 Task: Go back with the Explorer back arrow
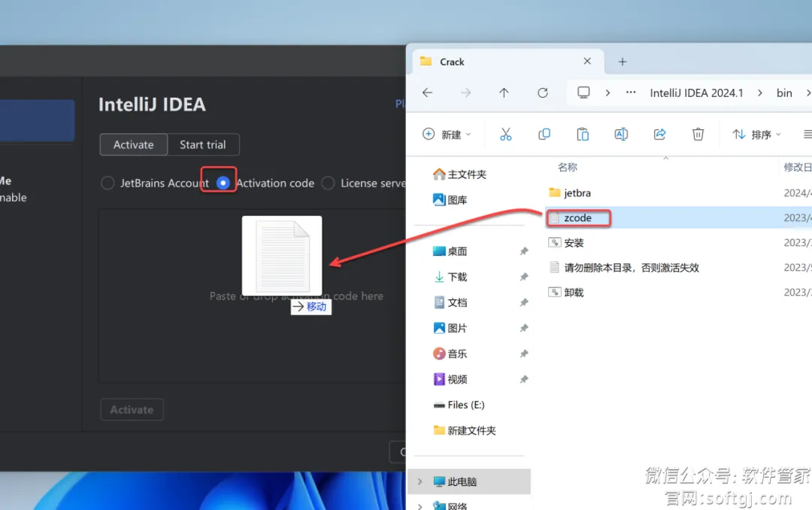[427, 93]
